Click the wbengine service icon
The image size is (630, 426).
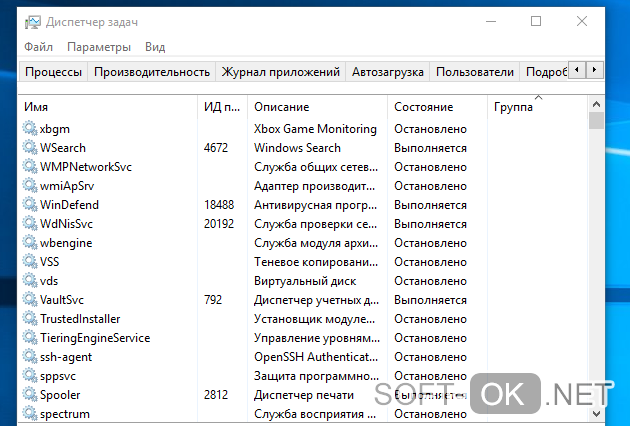[x=30, y=243]
